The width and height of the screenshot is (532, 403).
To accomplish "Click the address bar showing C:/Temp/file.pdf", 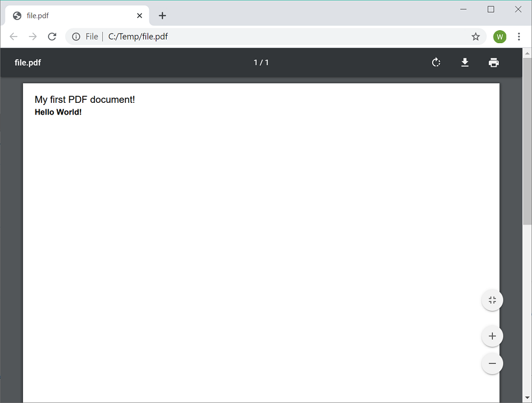I will pos(266,37).
